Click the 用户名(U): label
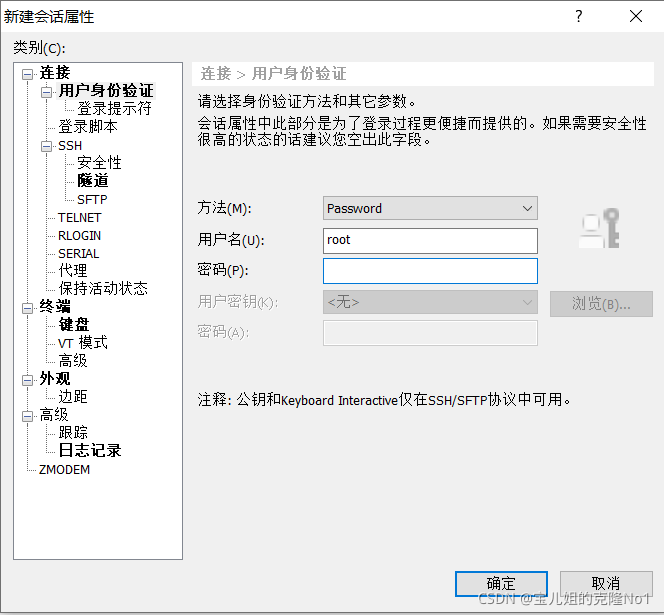The width and height of the screenshot is (664, 615). click(x=231, y=240)
